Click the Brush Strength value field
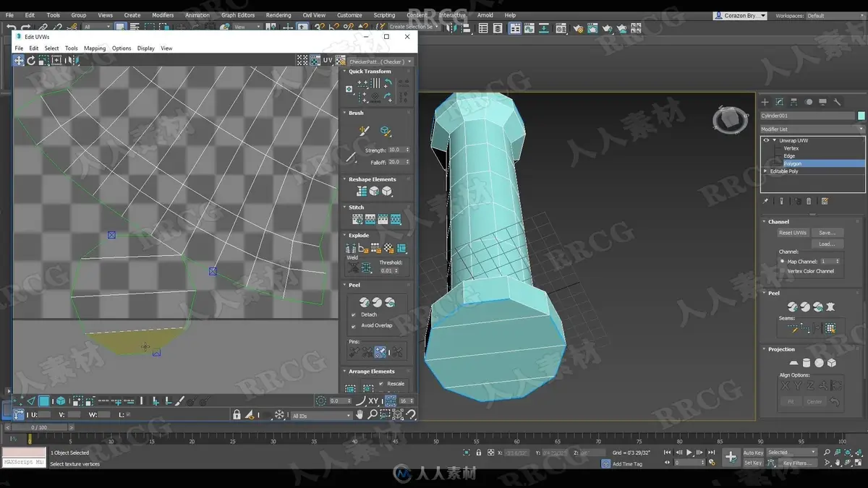 [x=399, y=150]
